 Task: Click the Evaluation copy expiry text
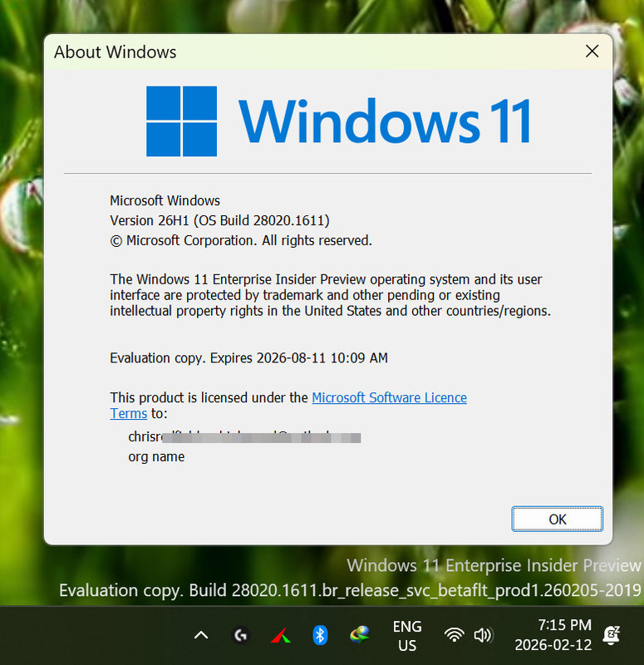pyautogui.click(x=248, y=358)
